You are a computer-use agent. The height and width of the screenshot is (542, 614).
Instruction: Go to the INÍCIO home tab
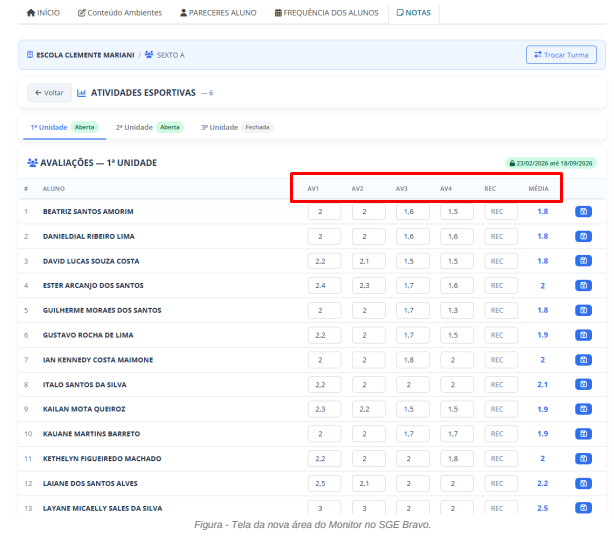43,13
